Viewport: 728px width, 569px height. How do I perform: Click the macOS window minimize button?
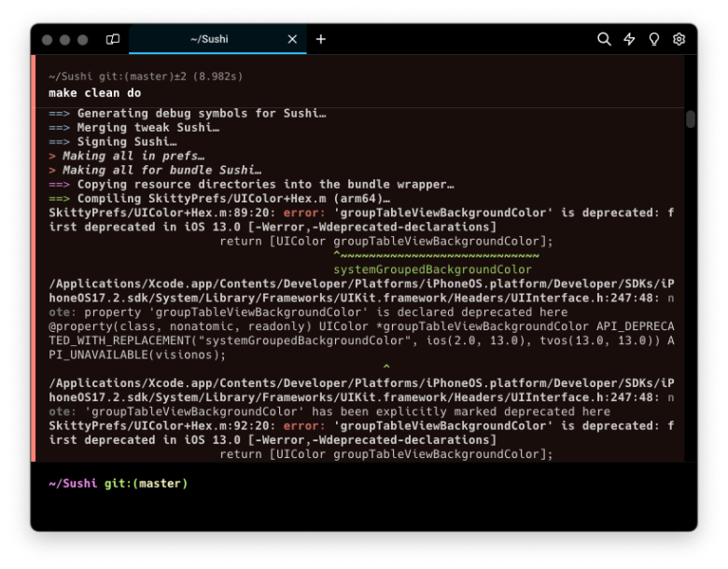64,39
